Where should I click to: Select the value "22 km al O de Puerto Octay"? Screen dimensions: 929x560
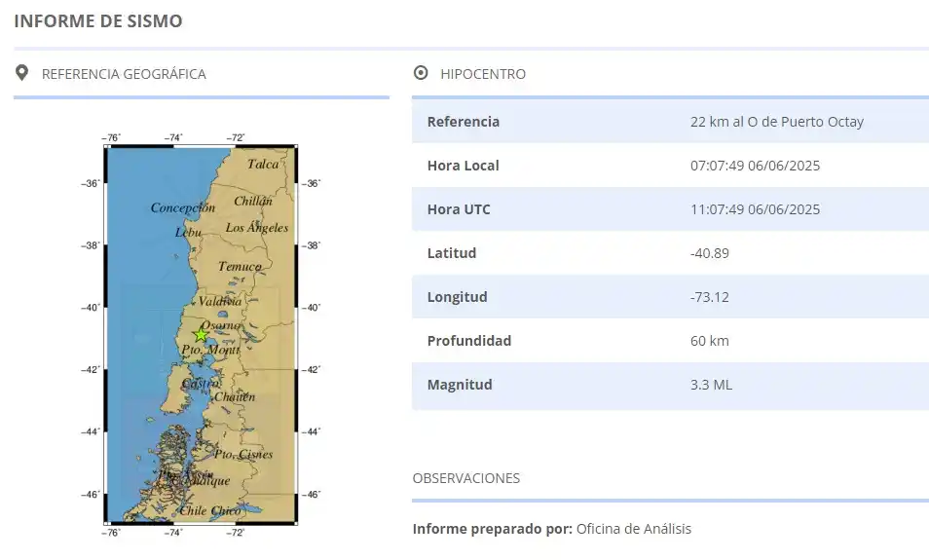tap(777, 122)
